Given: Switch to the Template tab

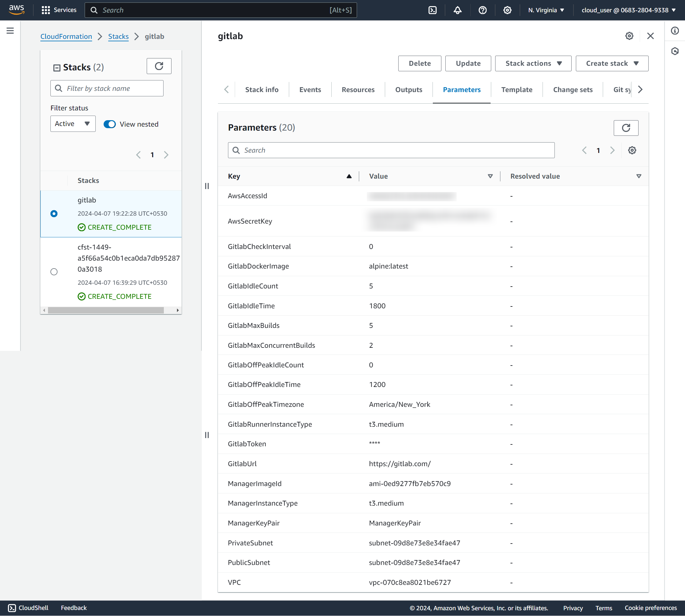Looking at the screenshot, I should [517, 90].
